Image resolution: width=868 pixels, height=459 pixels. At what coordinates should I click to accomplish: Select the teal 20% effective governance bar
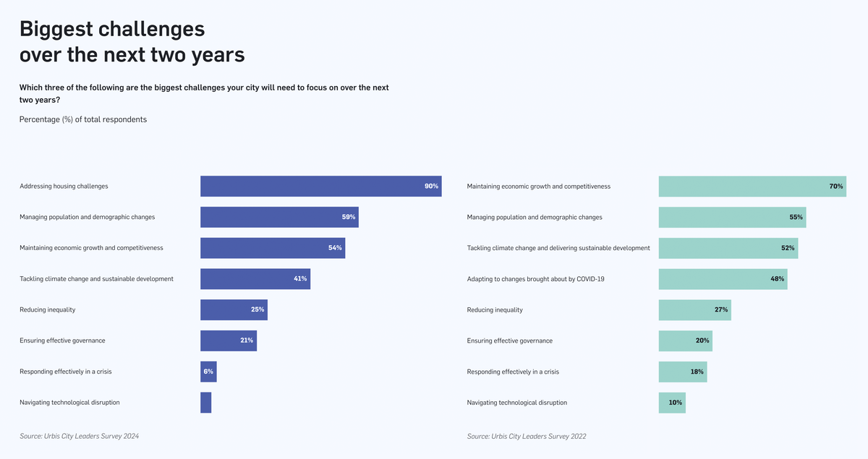(x=685, y=340)
